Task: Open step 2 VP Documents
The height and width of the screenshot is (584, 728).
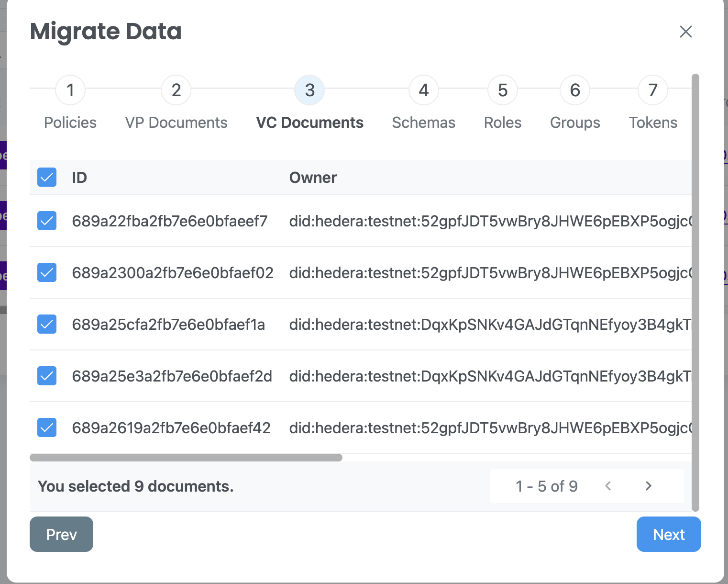Action: click(176, 90)
